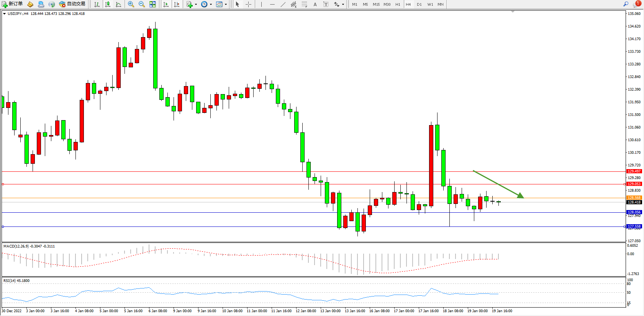This screenshot has height=316, width=644.
Task: Switch timeframe to D1
Action: (419, 4)
